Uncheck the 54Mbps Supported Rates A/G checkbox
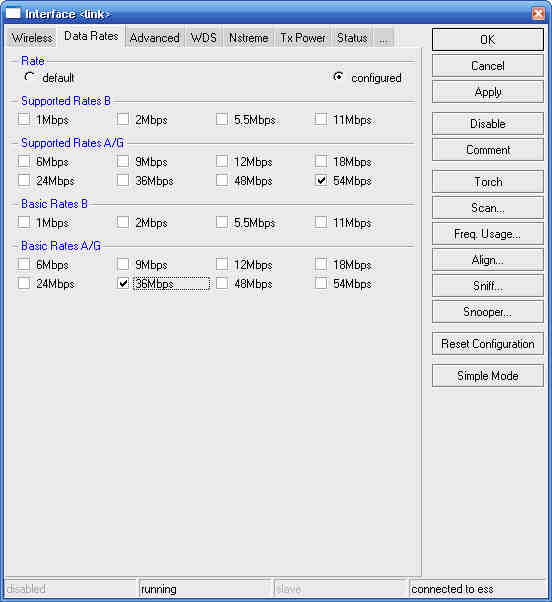The image size is (552, 602). [x=321, y=180]
